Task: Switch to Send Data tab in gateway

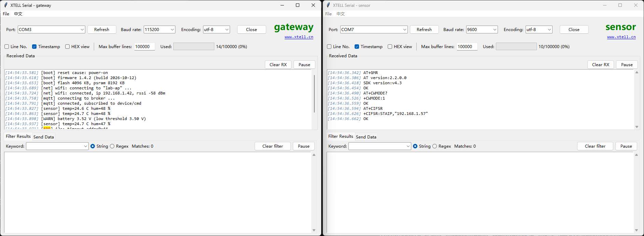Action: pyautogui.click(x=44, y=137)
